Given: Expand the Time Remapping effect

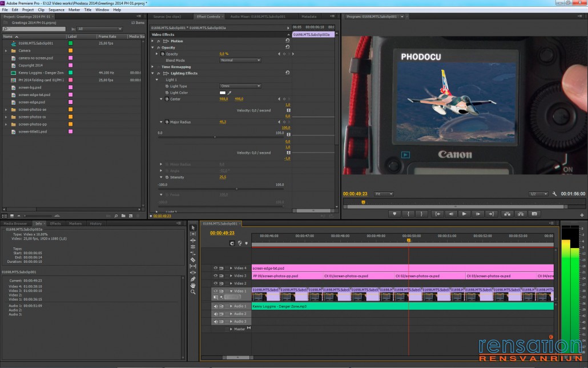Looking at the screenshot, I should coord(152,67).
